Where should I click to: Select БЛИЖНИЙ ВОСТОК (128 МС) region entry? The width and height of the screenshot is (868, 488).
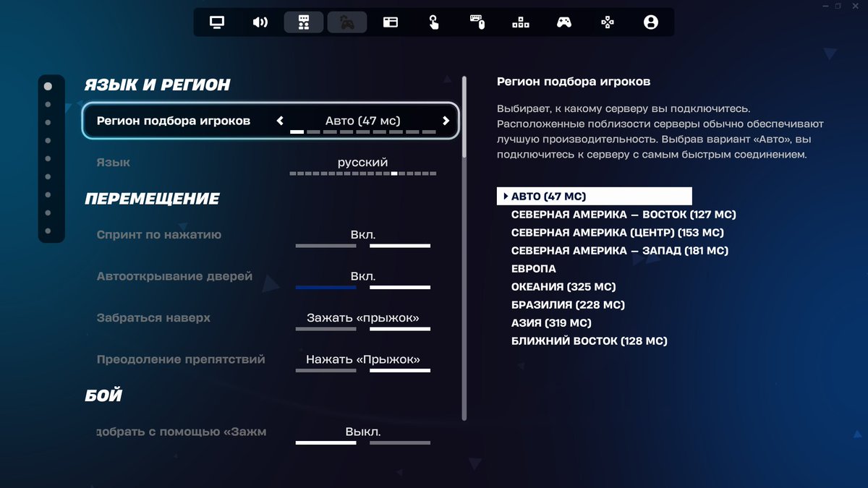pyautogui.click(x=589, y=341)
